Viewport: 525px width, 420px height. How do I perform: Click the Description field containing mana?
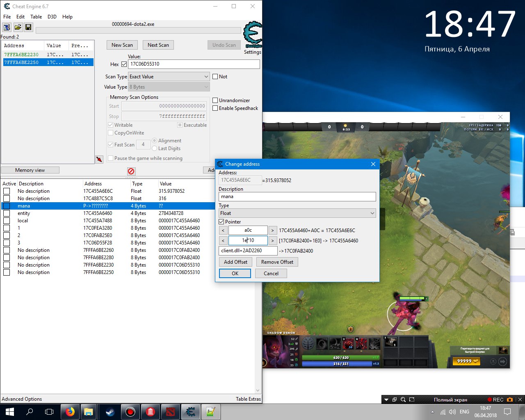coord(297,197)
